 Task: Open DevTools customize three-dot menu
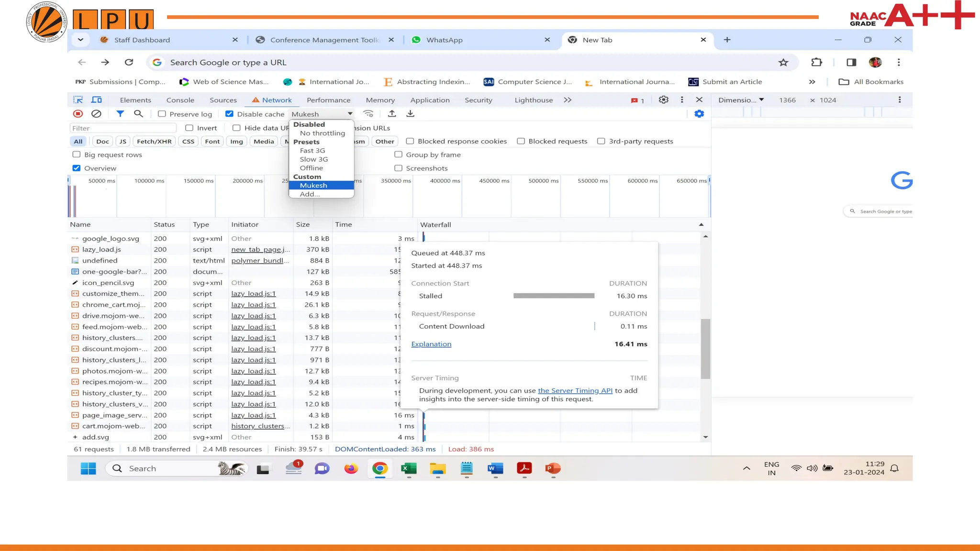pyautogui.click(x=682, y=100)
